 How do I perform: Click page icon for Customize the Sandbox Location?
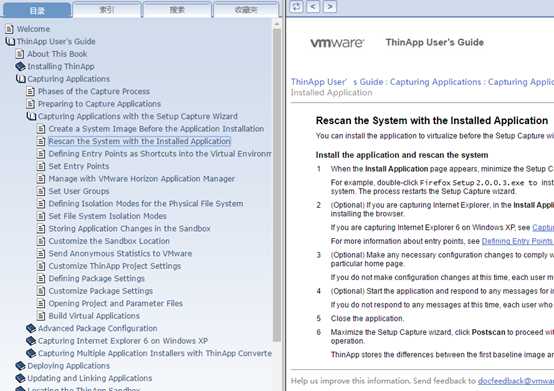coord(41,241)
